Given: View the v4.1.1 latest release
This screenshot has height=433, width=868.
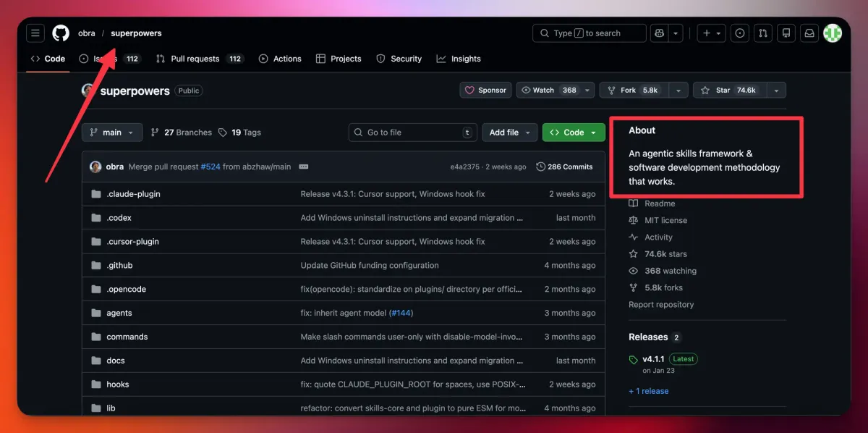Looking at the screenshot, I should click(x=652, y=358).
